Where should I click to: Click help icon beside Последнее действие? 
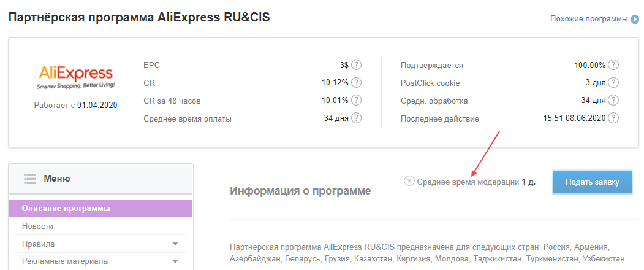point(613,118)
